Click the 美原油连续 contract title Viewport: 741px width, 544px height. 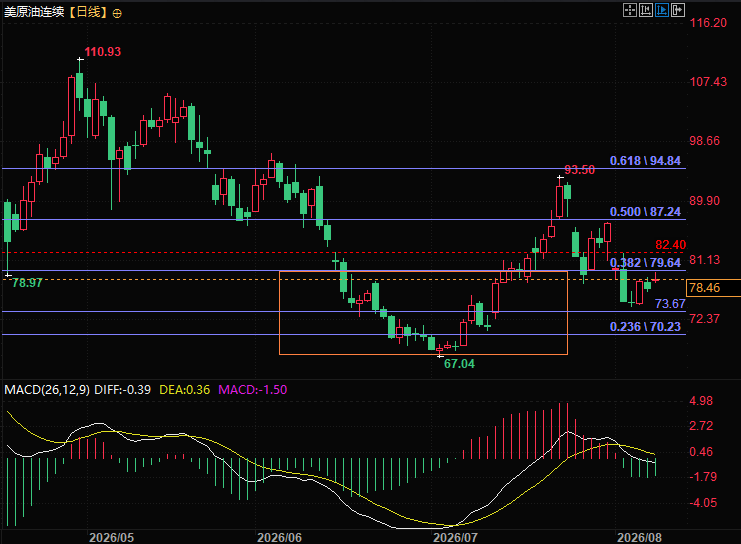click(34, 12)
